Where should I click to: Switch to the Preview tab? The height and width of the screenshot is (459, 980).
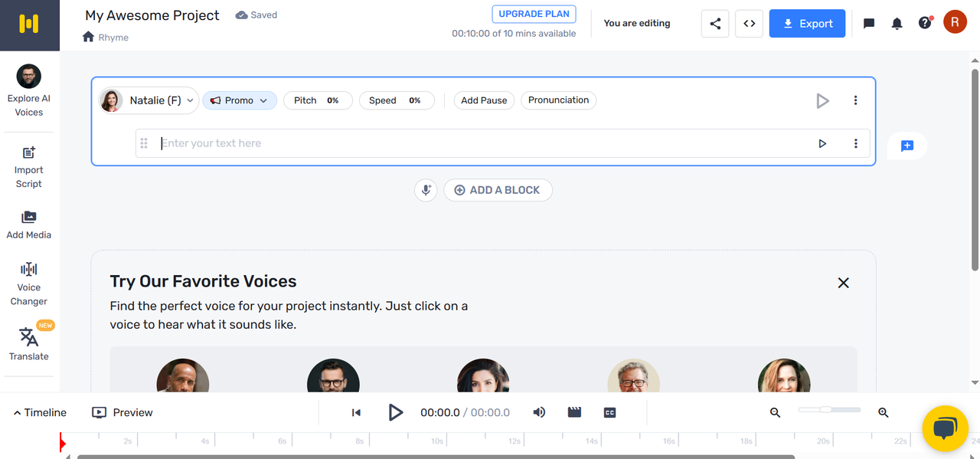122,412
